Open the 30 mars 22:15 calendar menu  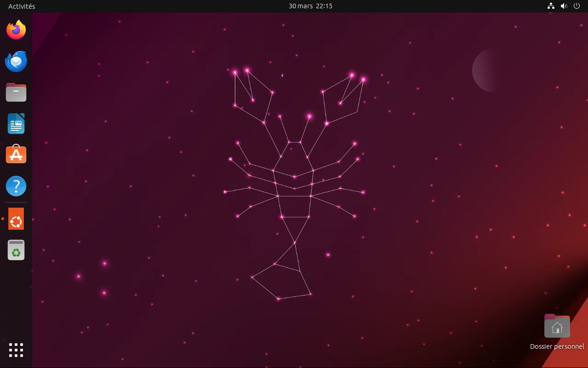coord(310,6)
